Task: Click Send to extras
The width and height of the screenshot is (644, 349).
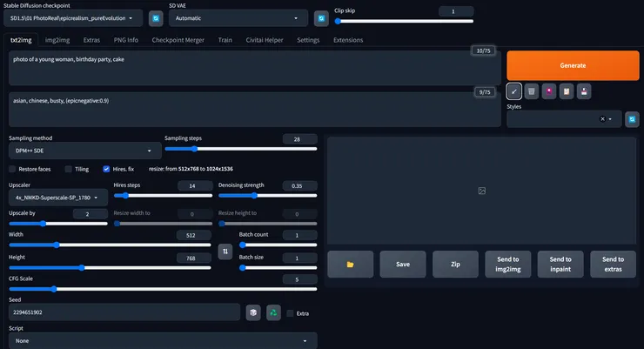Action: (x=614, y=265)
